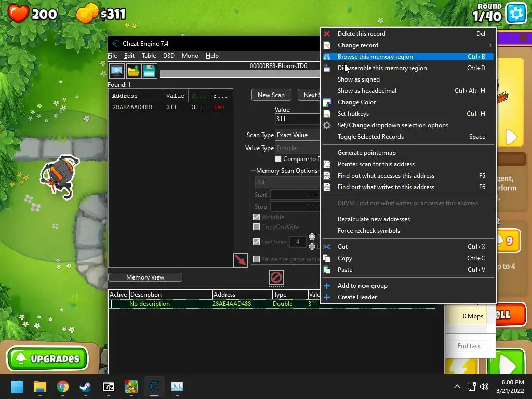
Task: Open Task Manager performance icon on taskbar
Action: click(177, 387)
